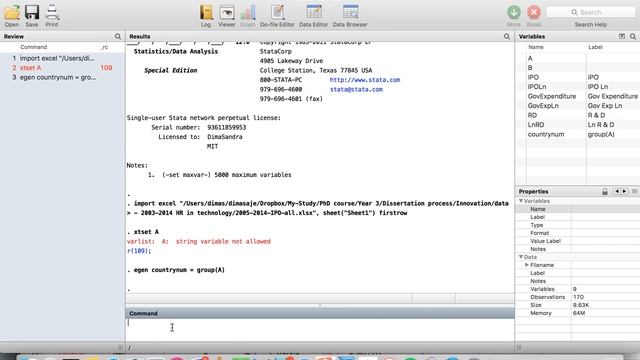Image resolution: width=640 pixels, height=360 pixels.
Task: Go to previous variable in Properties
Action: pyautogui.click(x=617, y=191)
